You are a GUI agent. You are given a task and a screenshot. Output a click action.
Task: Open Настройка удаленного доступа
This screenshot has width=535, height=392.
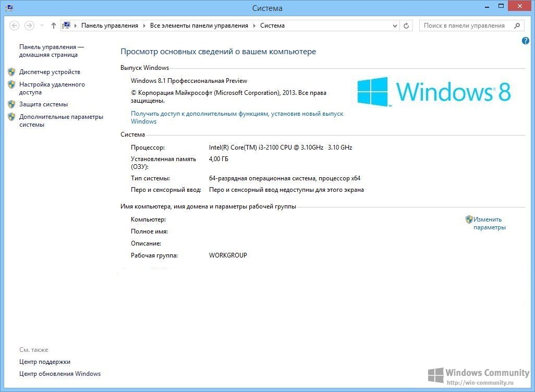point(52,89)
